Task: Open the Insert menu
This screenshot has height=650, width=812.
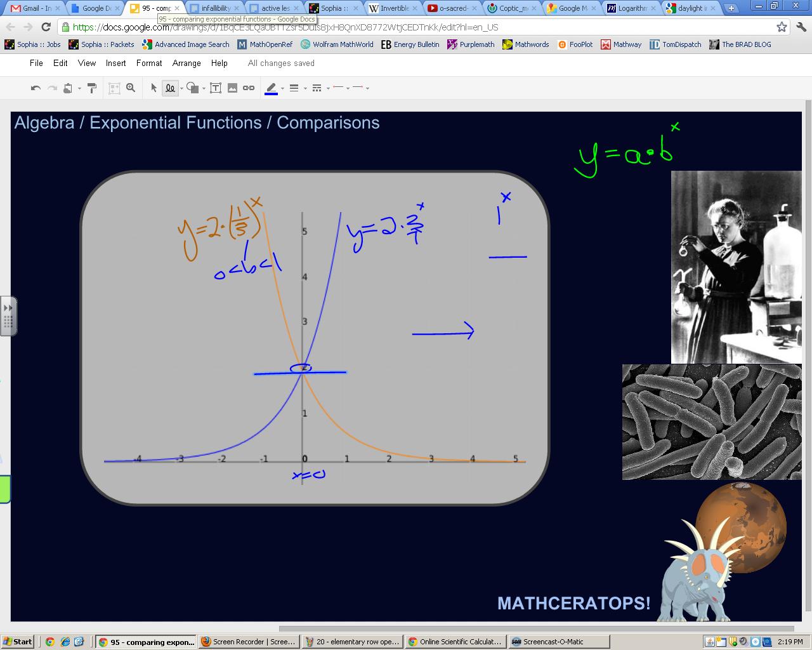Action: pos(115,63)
